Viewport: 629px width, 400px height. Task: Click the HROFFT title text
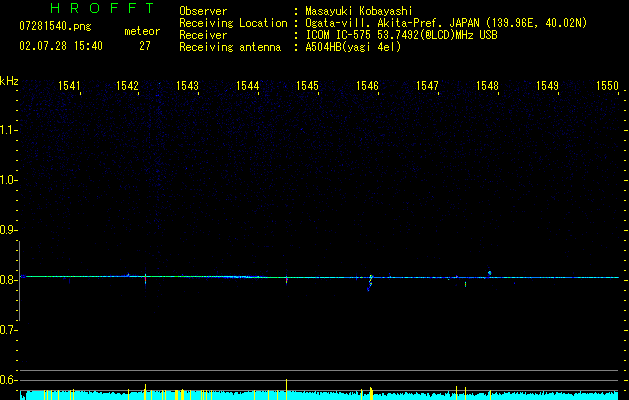coord(102,8)
